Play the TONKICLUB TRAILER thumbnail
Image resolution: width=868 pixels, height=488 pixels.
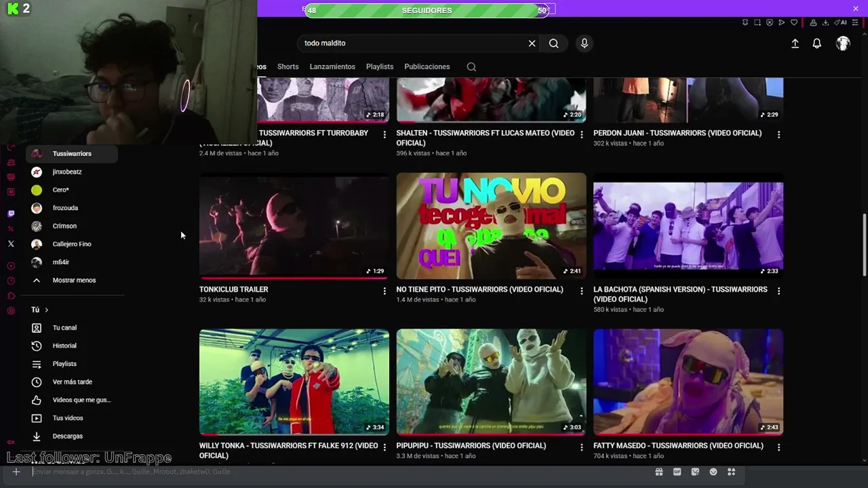point(294,226)
